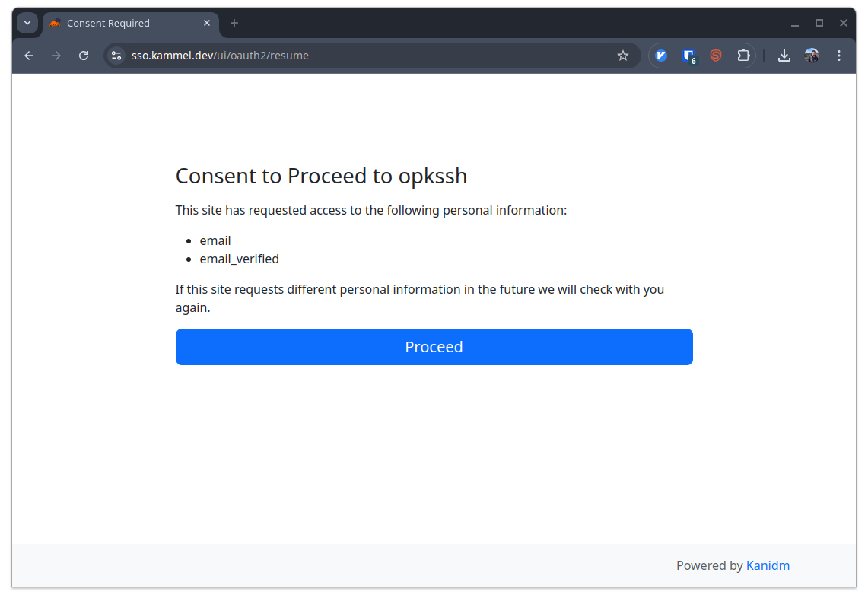
Task: Bookmark this page with the star icon
Action: 623,56
